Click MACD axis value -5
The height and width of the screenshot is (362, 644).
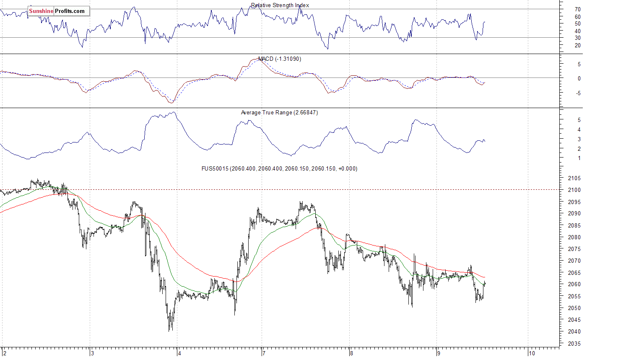tap(579, 93)
